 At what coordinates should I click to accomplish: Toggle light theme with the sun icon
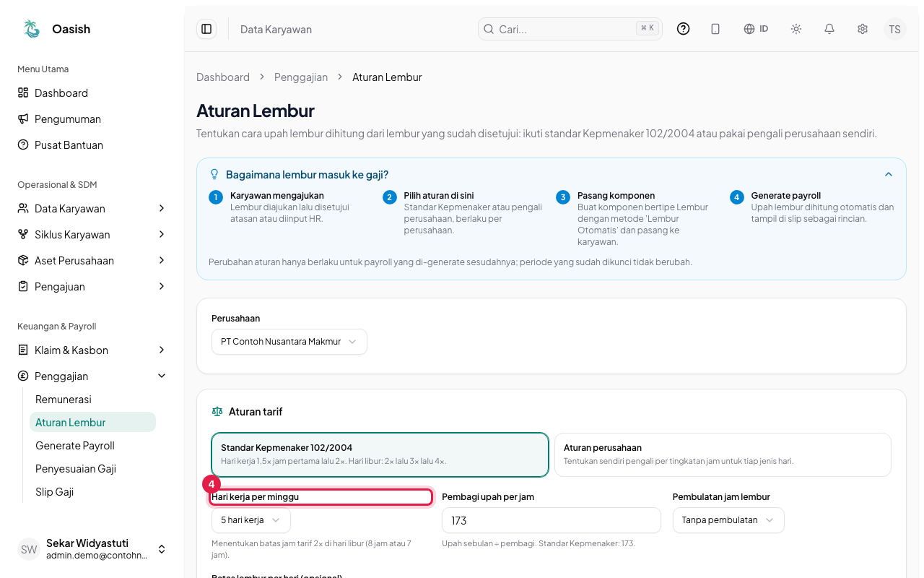point(796,29)
